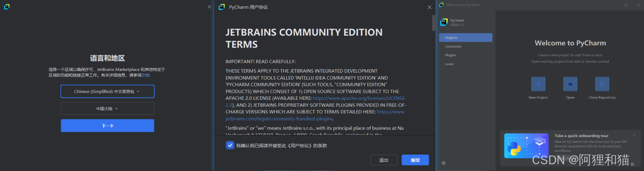The image size is (644, 171).
Task: Open settings gear in Welcome window
Action: (x=444, y=163)
